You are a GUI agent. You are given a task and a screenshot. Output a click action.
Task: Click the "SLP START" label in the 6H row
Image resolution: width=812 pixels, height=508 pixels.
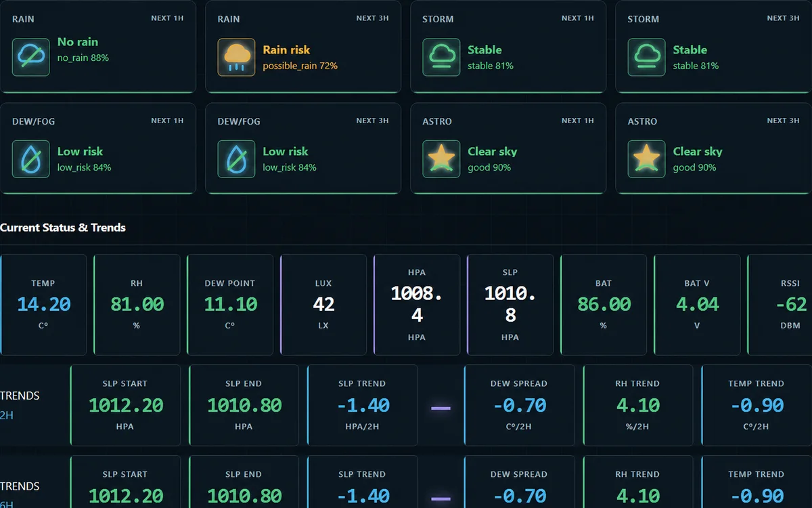(125, 474)
